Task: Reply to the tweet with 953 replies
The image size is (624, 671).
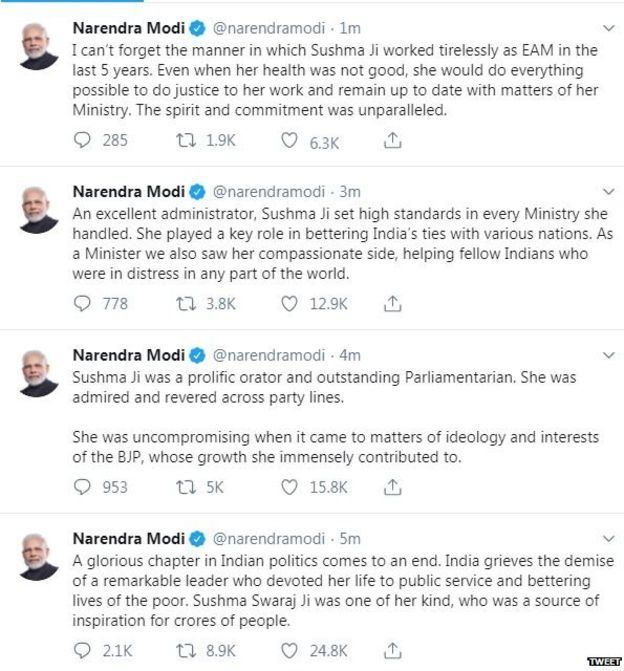Action: (x=83, y=487)
